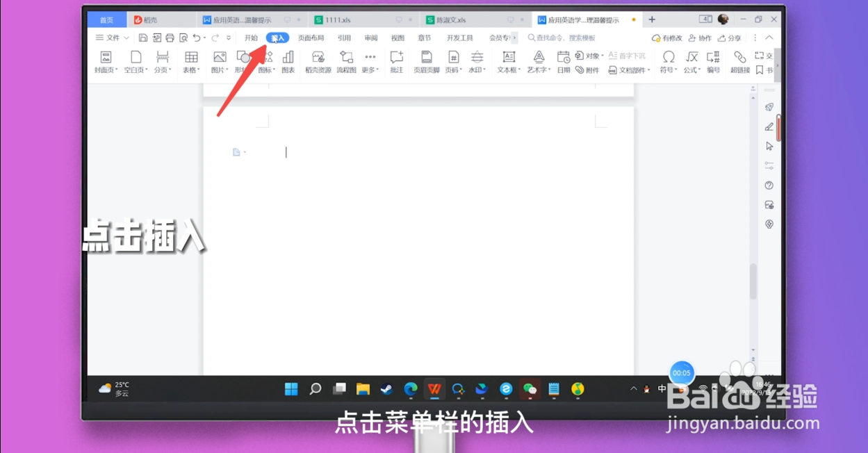Open the 文件 menu dropdown
This screenshot has width=868, height=453.
pos(111,38)
